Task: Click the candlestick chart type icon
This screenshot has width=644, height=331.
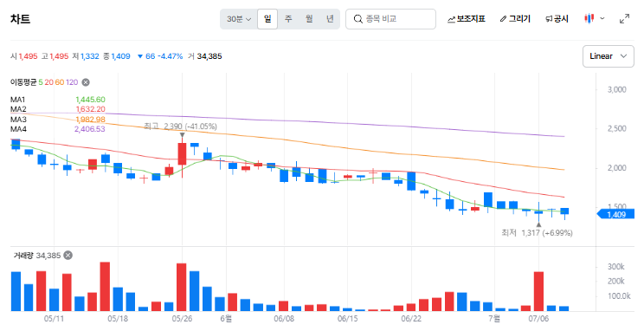Action: (589, 18)
